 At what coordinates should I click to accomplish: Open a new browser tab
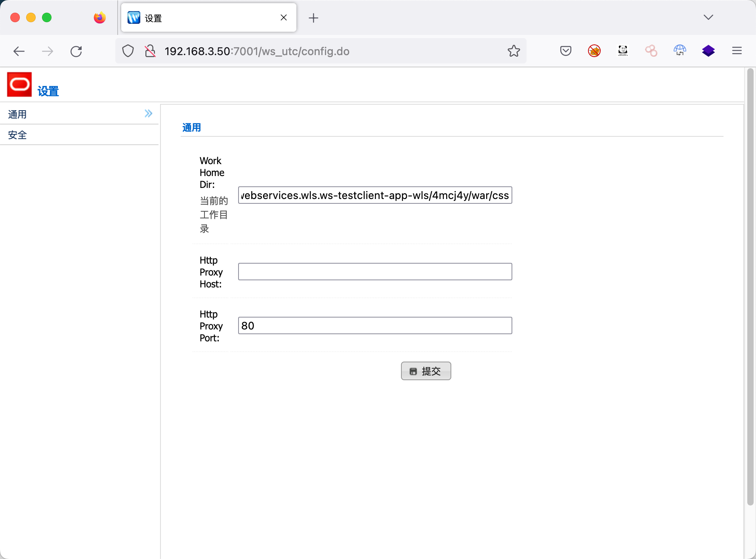tap(313, 18)
